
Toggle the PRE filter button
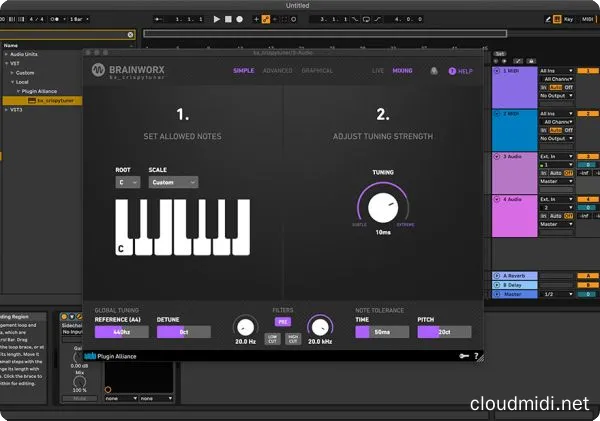(x=281, y=322)
